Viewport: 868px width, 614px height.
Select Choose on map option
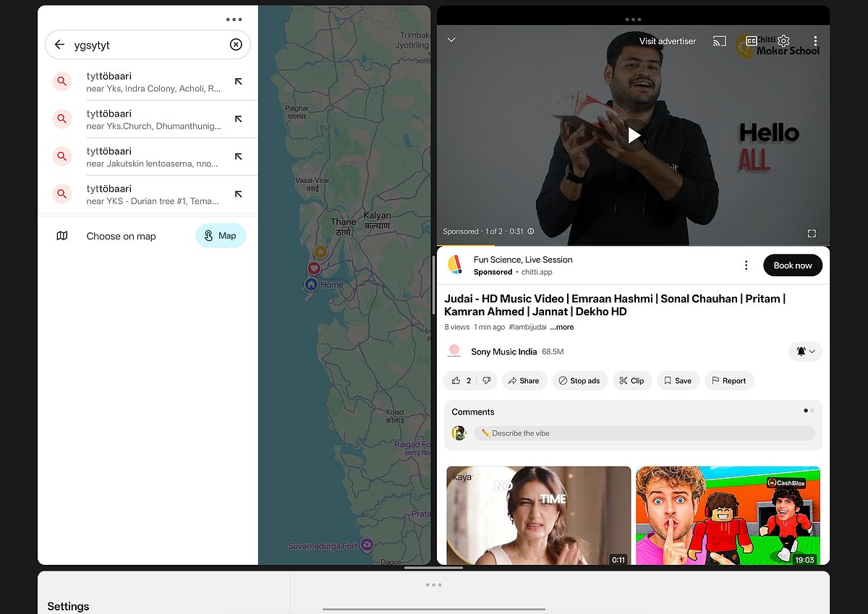121,236
